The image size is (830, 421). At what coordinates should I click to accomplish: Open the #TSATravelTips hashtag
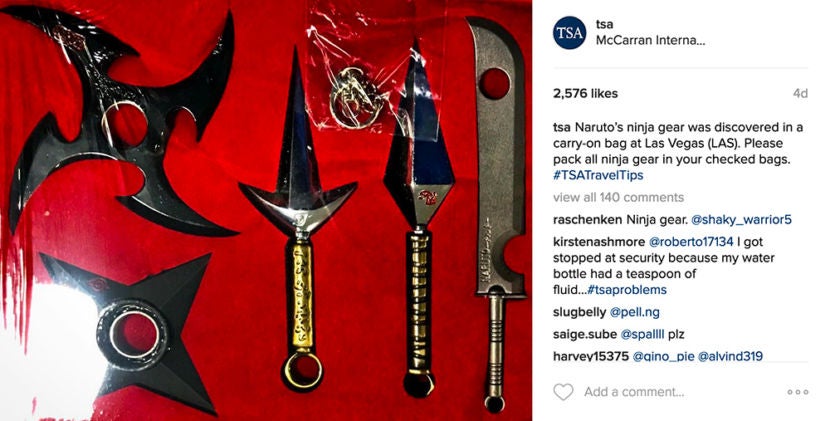click(x=598, y=175)
